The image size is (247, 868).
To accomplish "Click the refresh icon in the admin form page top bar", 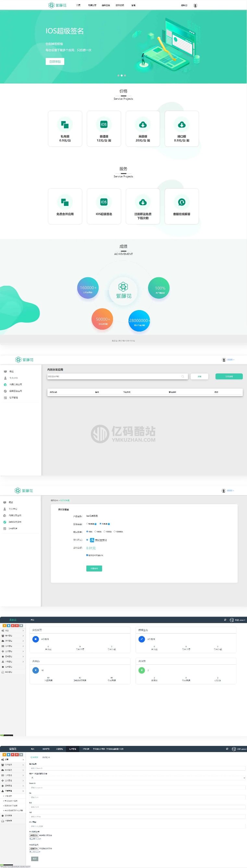I will pyautogui.click(x=227, y=749).
